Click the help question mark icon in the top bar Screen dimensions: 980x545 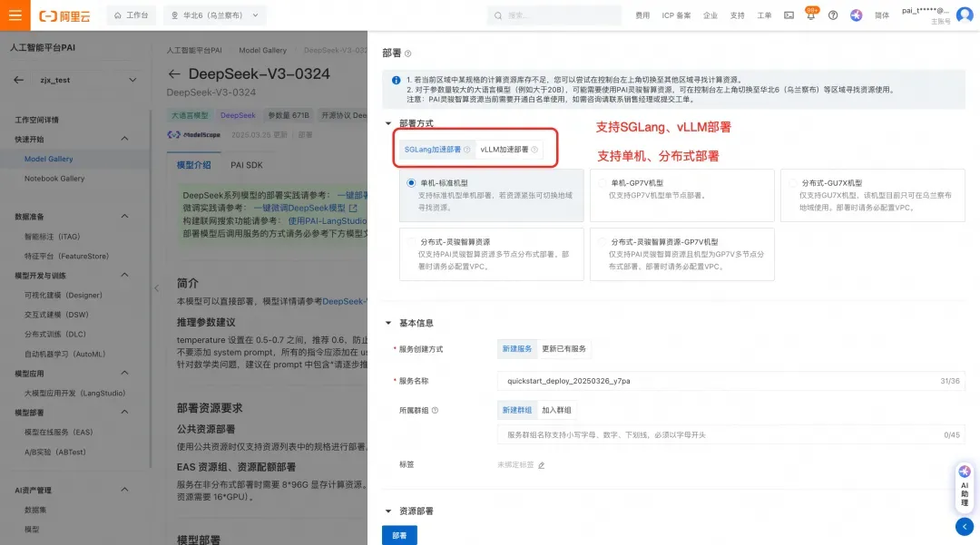833,15
